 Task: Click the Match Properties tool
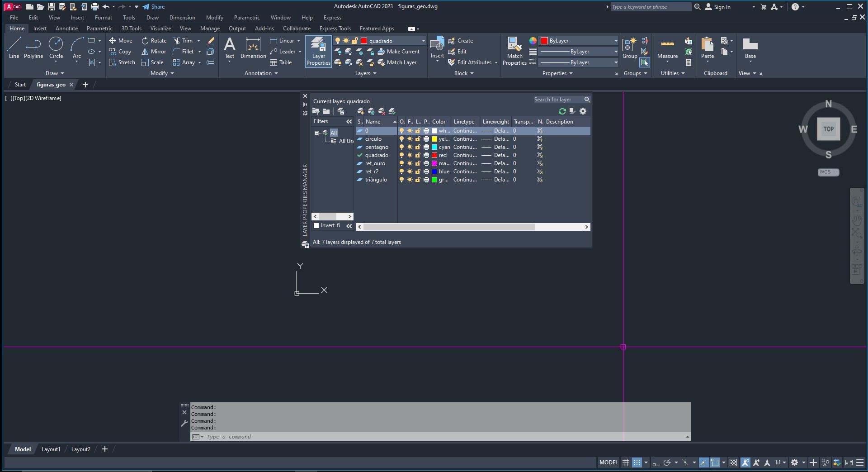pyautogui.click(x=514, y=51)
